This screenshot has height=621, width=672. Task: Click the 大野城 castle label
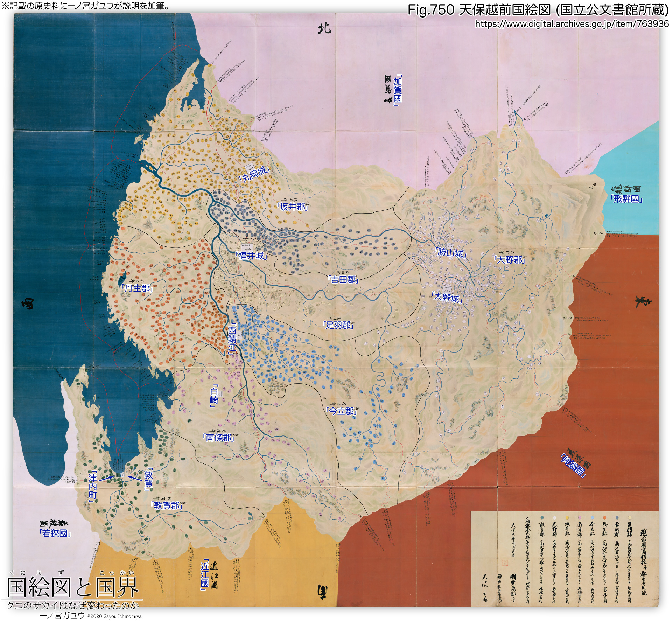pyautogui.click(x=447, y=298)
